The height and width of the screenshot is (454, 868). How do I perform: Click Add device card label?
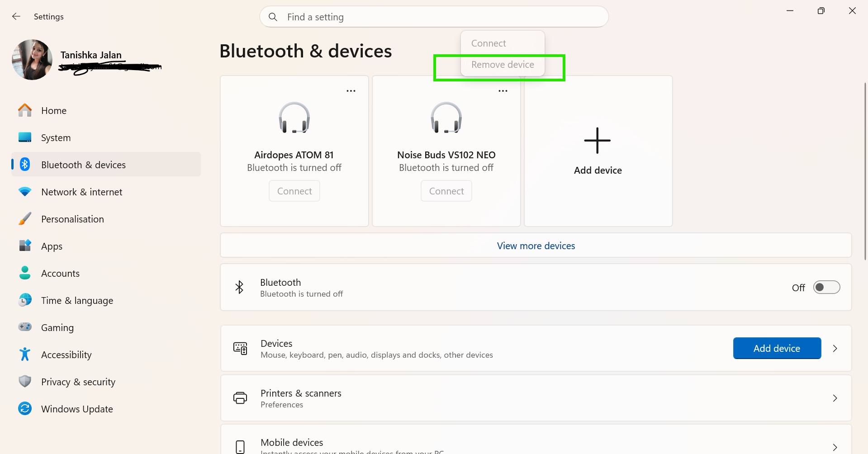(598, 170)
